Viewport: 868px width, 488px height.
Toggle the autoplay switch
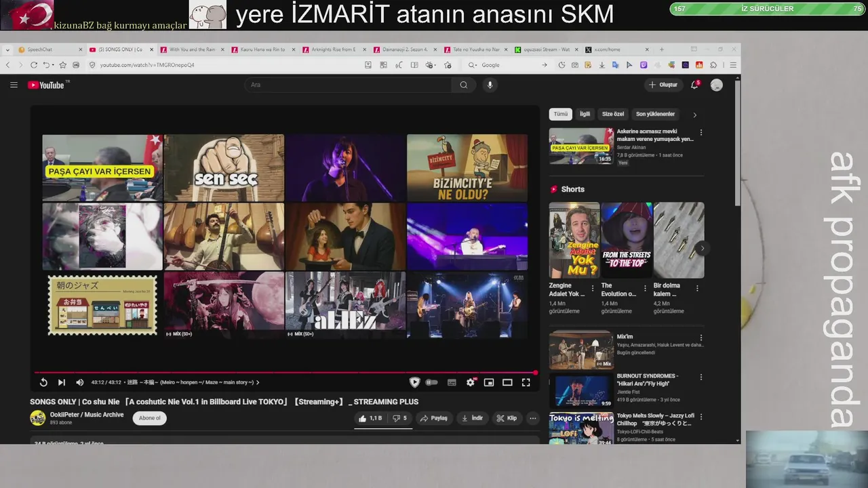431,382
